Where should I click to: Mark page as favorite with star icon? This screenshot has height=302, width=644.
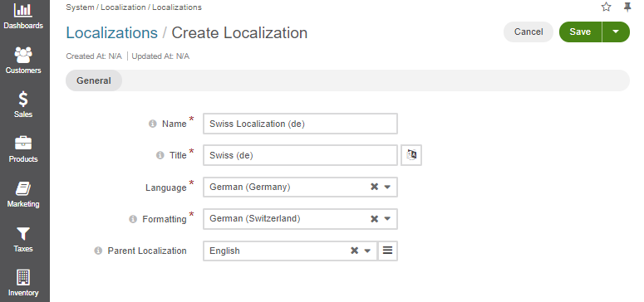pyautogui.click(x=607, y=7)
